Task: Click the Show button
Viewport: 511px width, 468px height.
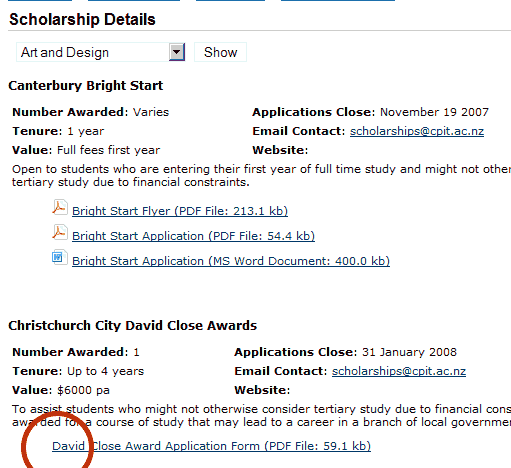Action: coord(220,52)
